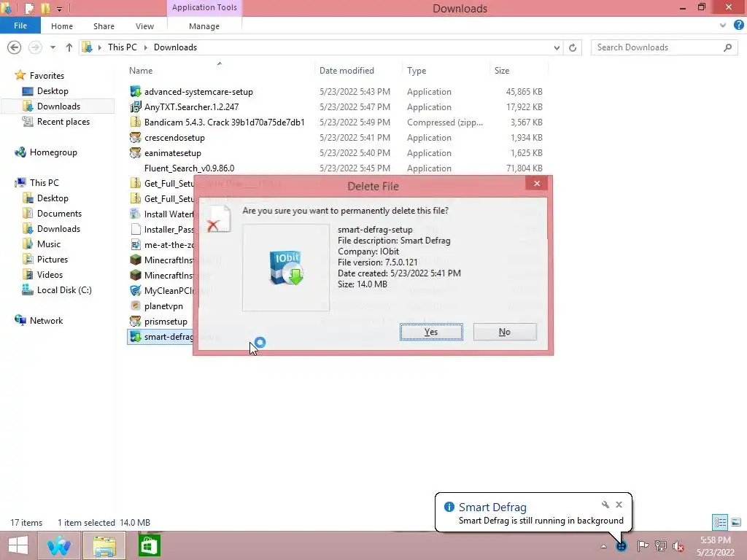Image resolution: width=747 pixels, height=560 pixels.
Task: Select the prismsetup file icon
Action: tap(136, 322)
